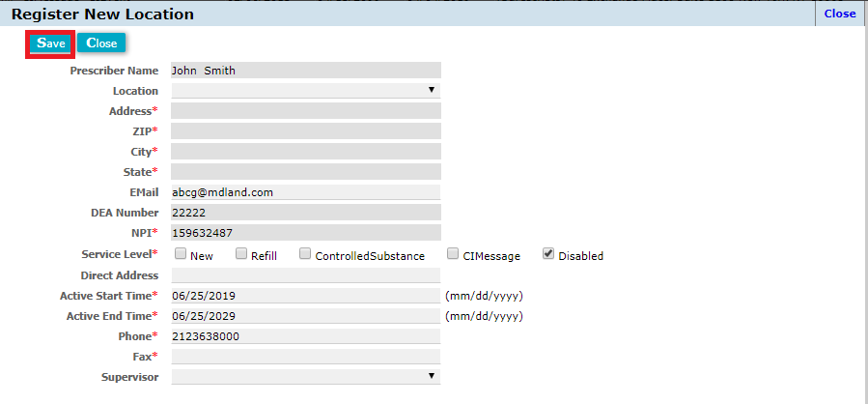868x404 pixels.
Task: Enable the New service level checkbox
Action: pos(181,254)
